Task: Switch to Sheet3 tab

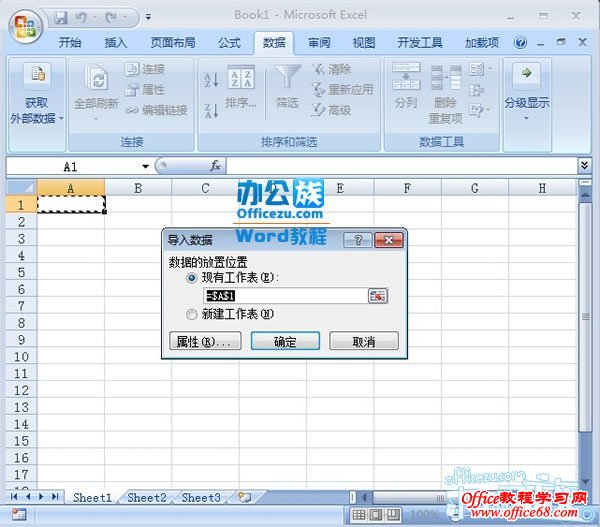Action: [201, 498]
